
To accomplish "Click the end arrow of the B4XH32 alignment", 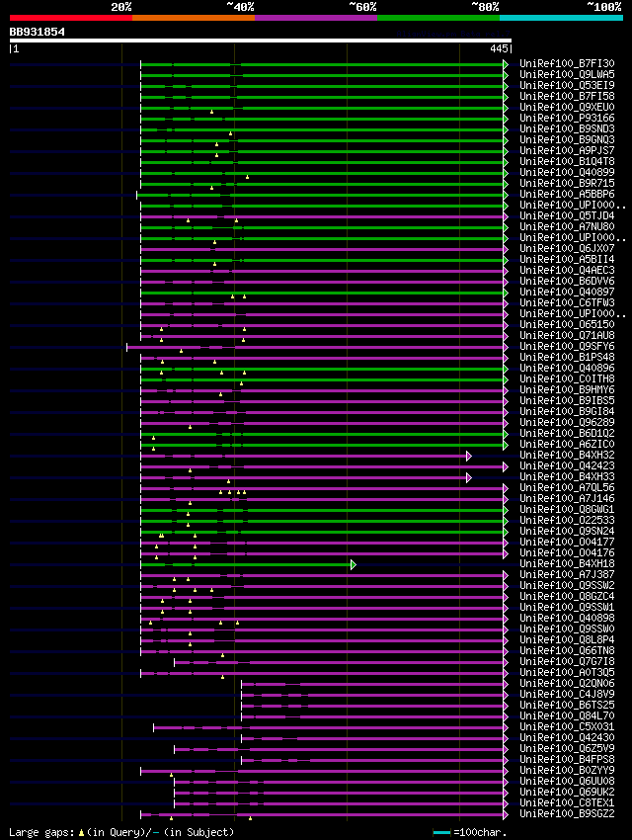I will point(469,456).
